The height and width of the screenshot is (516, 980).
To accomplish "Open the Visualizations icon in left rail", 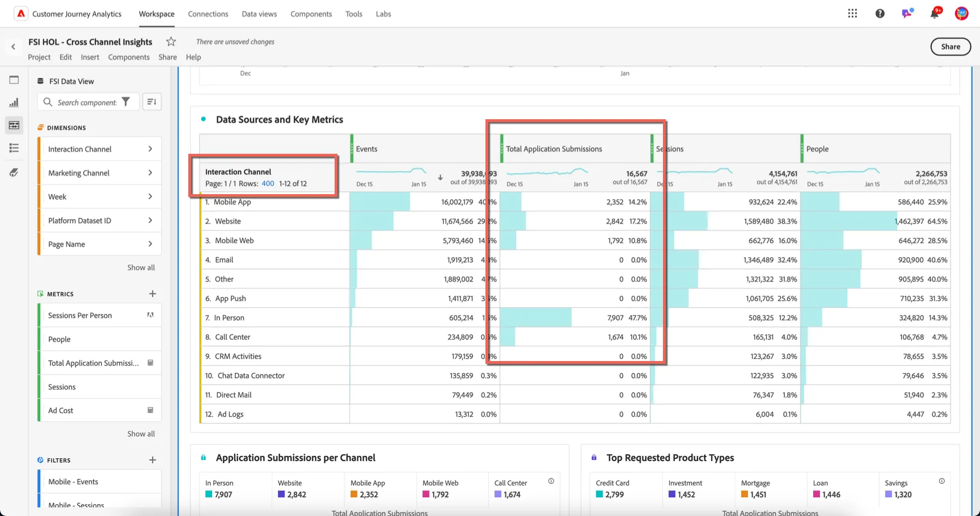I will pos(14,103).
